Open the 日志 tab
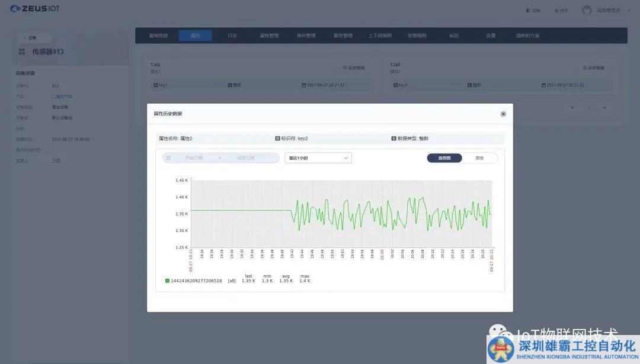The width and height of the screenshot is (640, 364). pos(232,36)
